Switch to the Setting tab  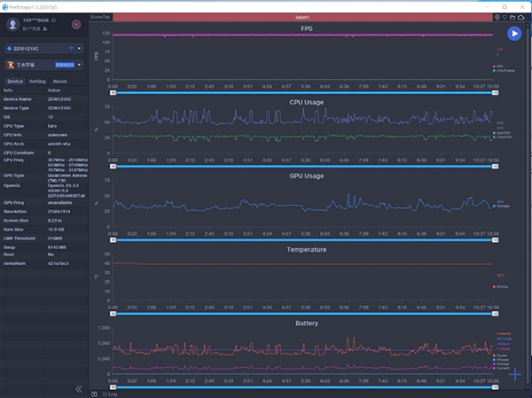click(37, 81)
